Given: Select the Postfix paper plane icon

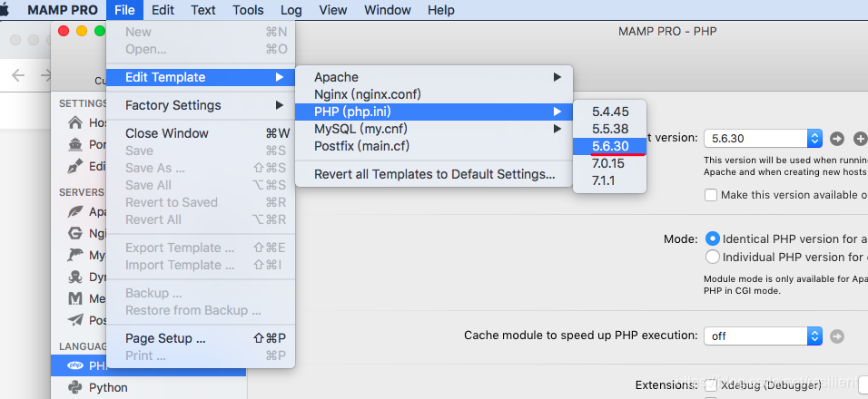Looking at the screenshot, I should click(x=74, y=320).
